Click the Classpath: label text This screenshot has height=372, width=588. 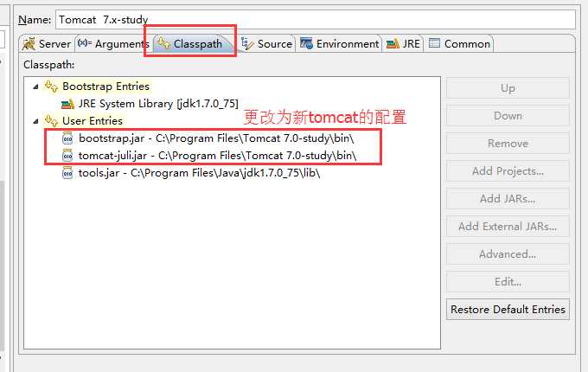pos(48,65)
